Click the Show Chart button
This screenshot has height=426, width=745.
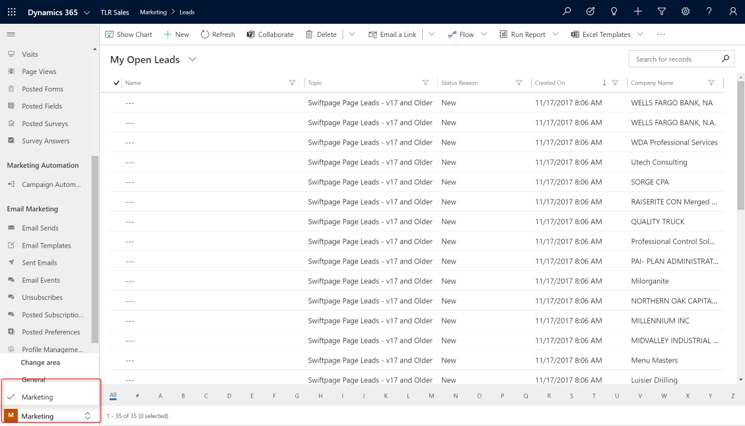129,34
